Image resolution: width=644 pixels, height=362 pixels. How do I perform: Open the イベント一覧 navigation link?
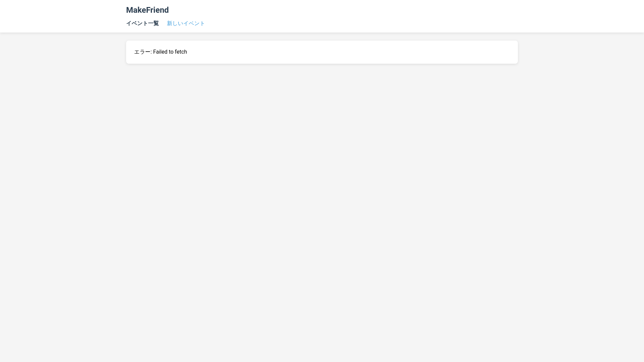(142, 23)
